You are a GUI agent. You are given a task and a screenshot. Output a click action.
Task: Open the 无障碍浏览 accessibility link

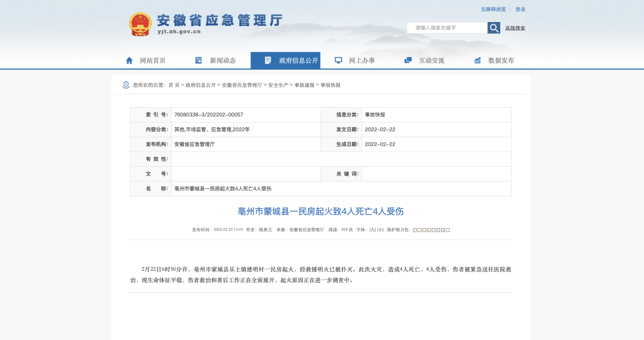[493, 10]
